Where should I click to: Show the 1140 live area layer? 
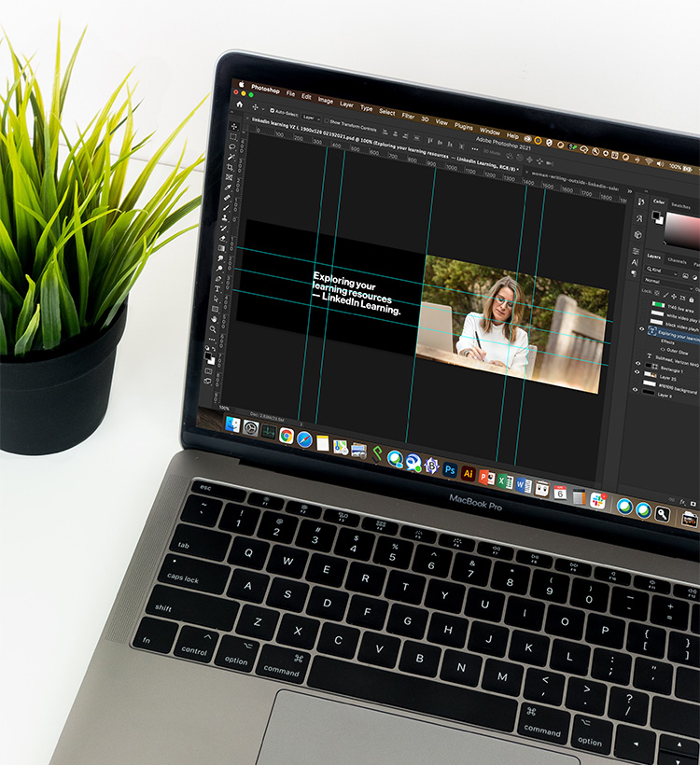tap(644, 303)
